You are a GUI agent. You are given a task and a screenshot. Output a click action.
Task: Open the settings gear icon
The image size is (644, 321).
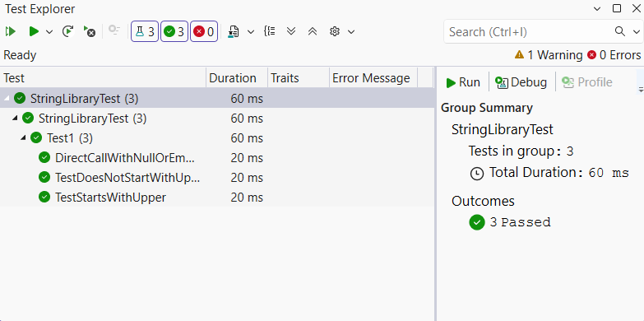coord(335,31)
